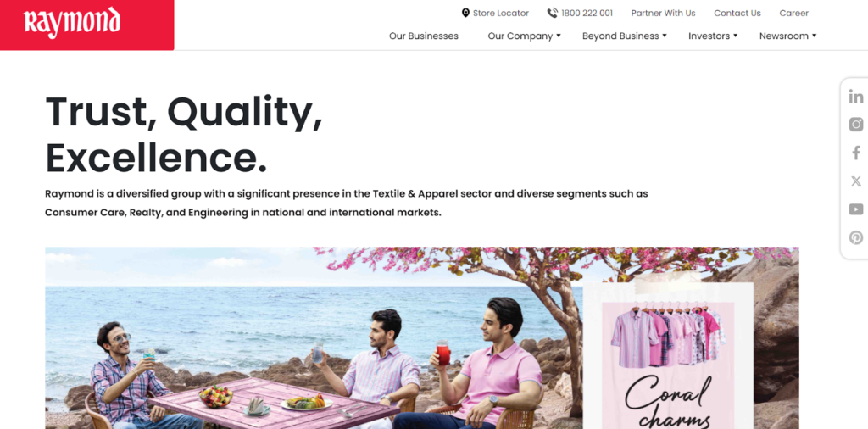Expand the Our Company dropdown
This screenshot has height=429, width=868.
pos(524,36)
